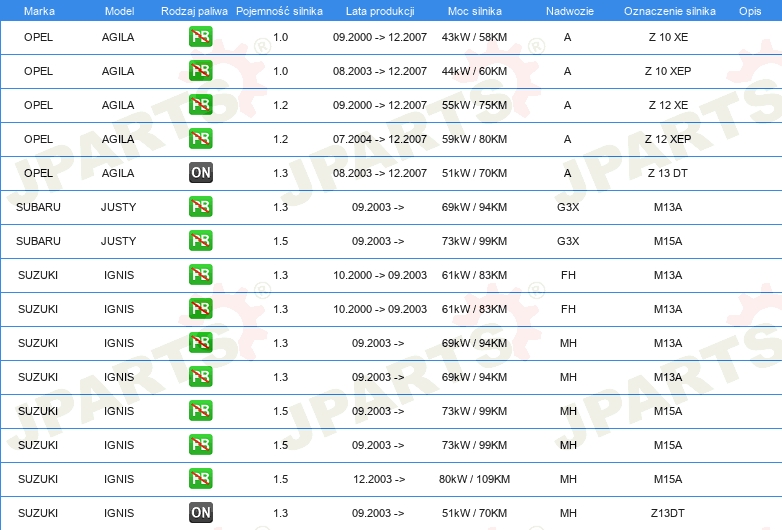Screen dimensions: 782x530
Task: Click body code MH in the Z13DT row
Action: click(568, 513)
